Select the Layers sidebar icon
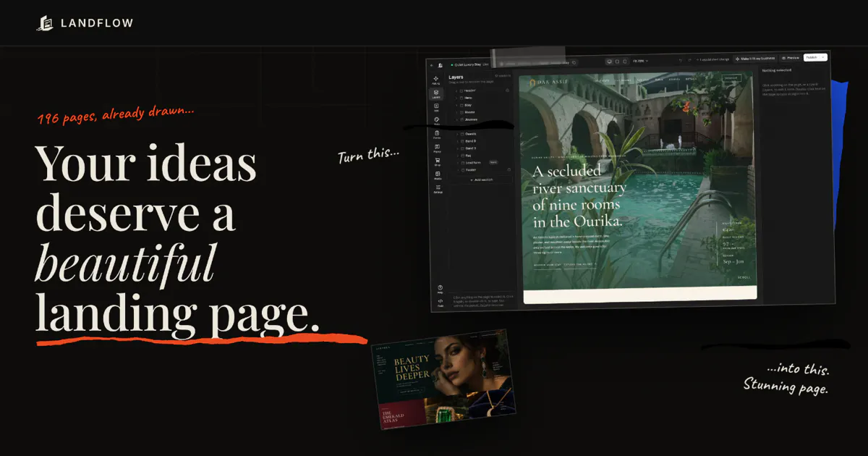The image size is (868, 456). [x=436, y=93]
